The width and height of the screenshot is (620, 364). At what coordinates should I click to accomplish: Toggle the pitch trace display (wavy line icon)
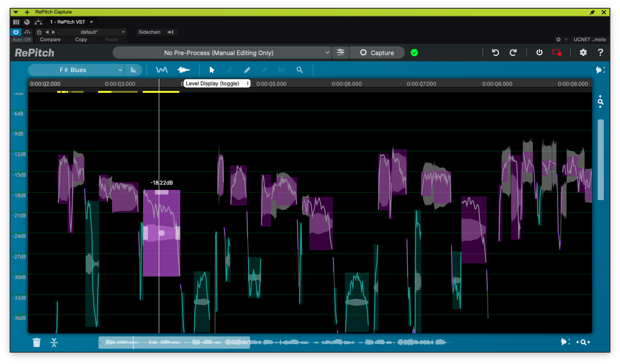[162, 70]
